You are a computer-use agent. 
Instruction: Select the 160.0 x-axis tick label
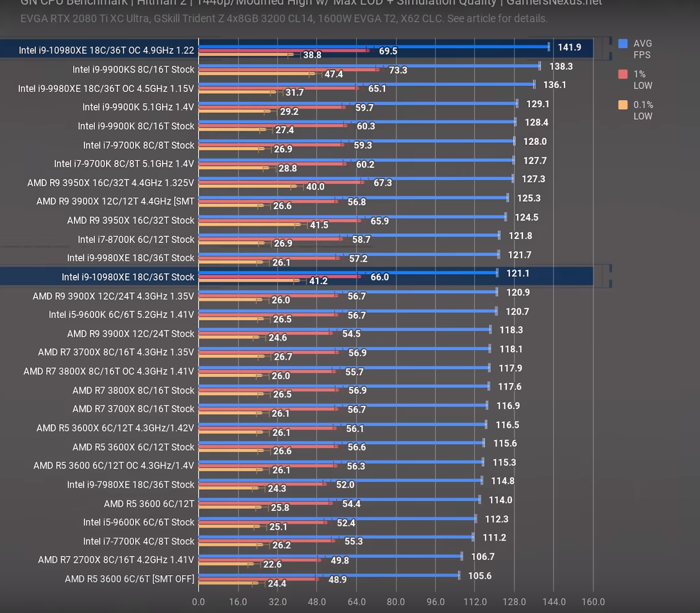click(x=593, y=602)
